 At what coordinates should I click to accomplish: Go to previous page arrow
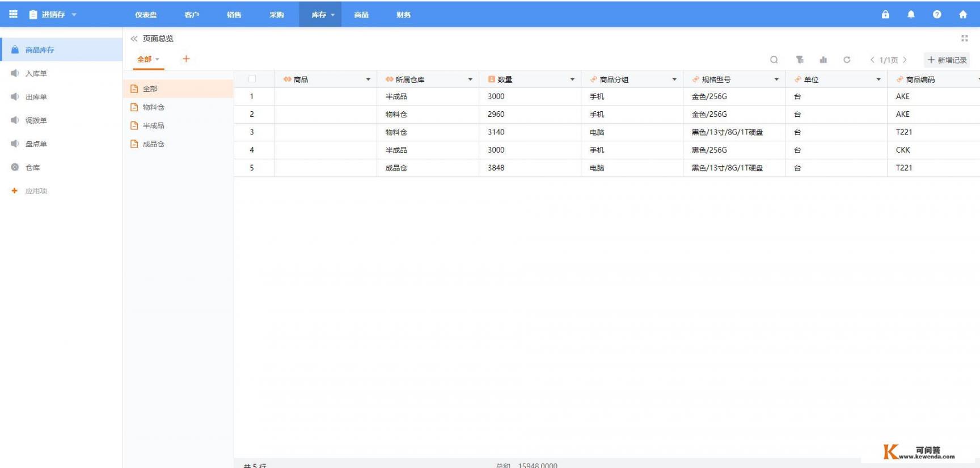(x=872, y=60)
